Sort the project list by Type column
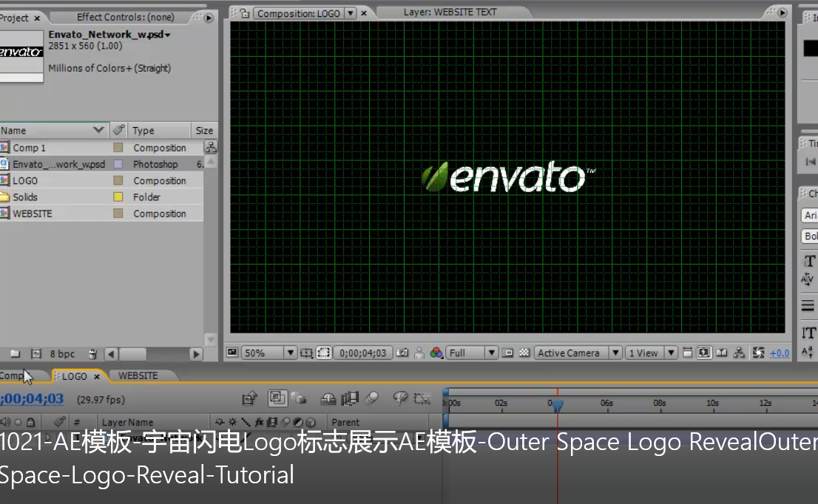 158,130
